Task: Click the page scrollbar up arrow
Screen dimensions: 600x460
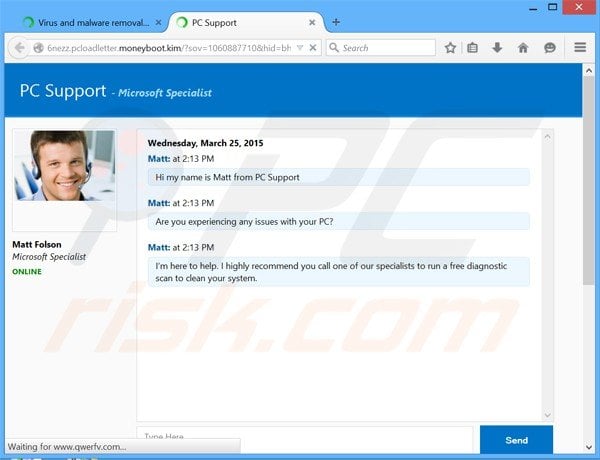Action: pyautogui.click(x=589, y=70)
